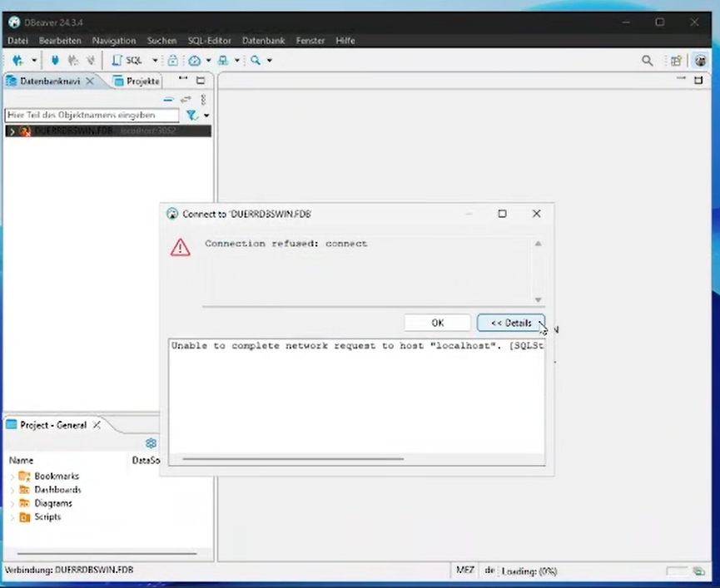Open the filter options dropdown in the navigator
The width and height of the screenshot is (720, 588).
(206, 115)
